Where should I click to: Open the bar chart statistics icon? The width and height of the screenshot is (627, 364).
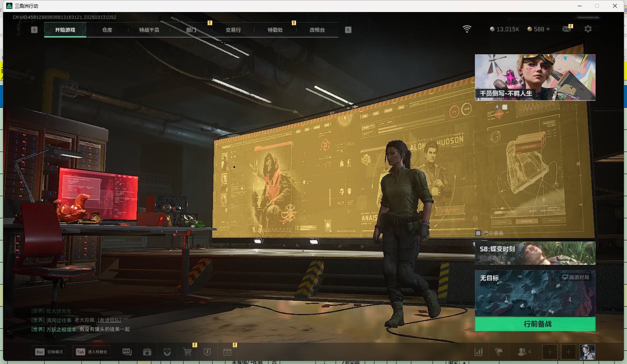click(479, 352)
